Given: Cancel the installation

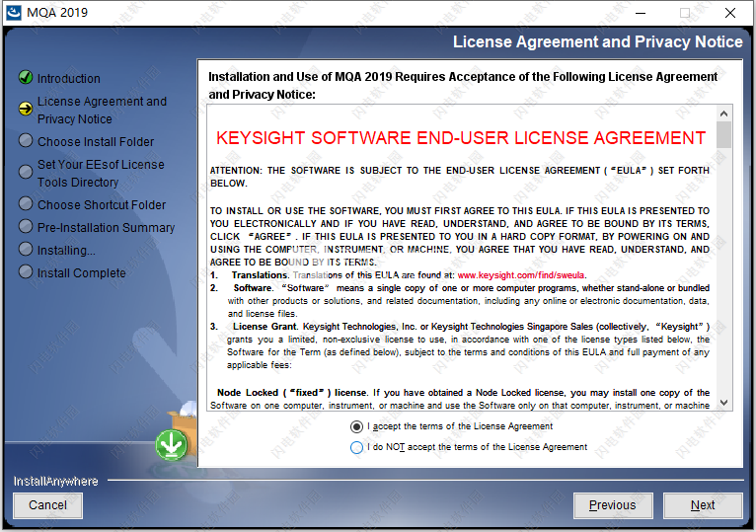Looking at the screenshot, I should [x=47, y=505].
